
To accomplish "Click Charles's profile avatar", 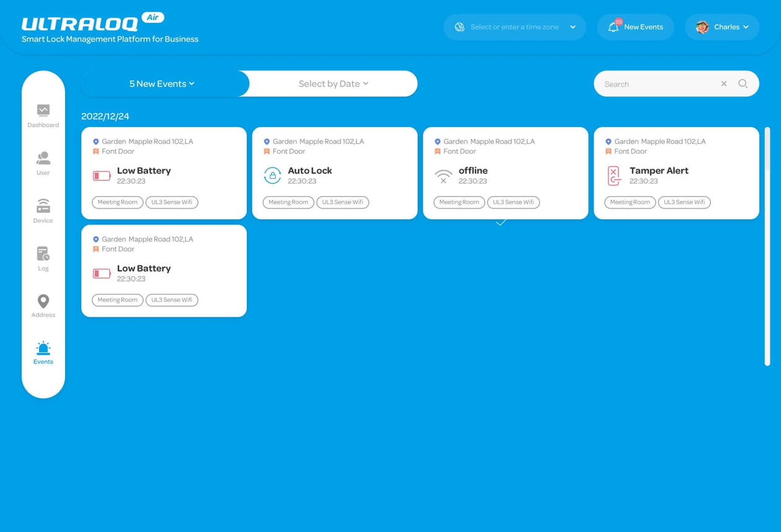I will tap(702, 27).
